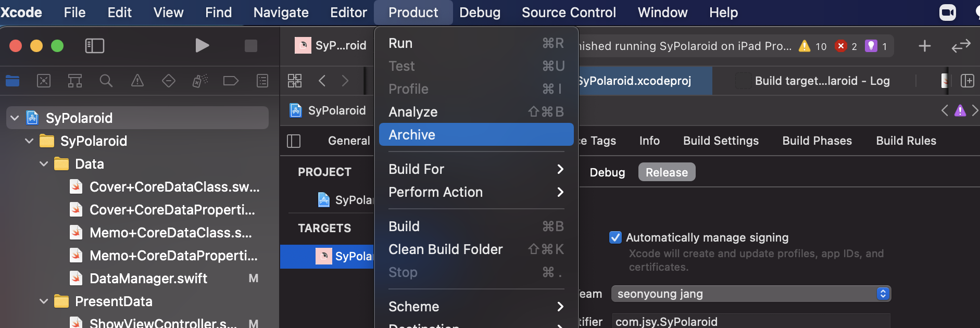Collapse the SyPolaroid group folder disclosure
This screenshot has width=980, height=328.
pyautogui.click(x=29, y=141)
